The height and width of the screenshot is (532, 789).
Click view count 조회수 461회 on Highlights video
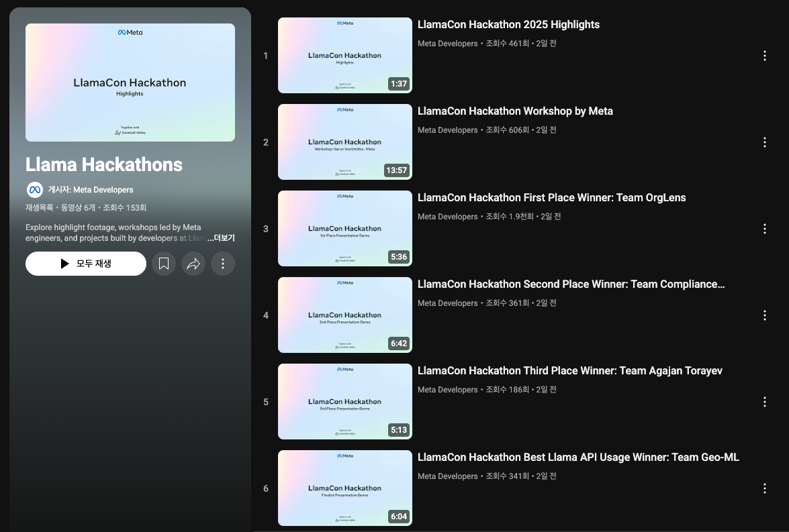(x=507, y=44)
